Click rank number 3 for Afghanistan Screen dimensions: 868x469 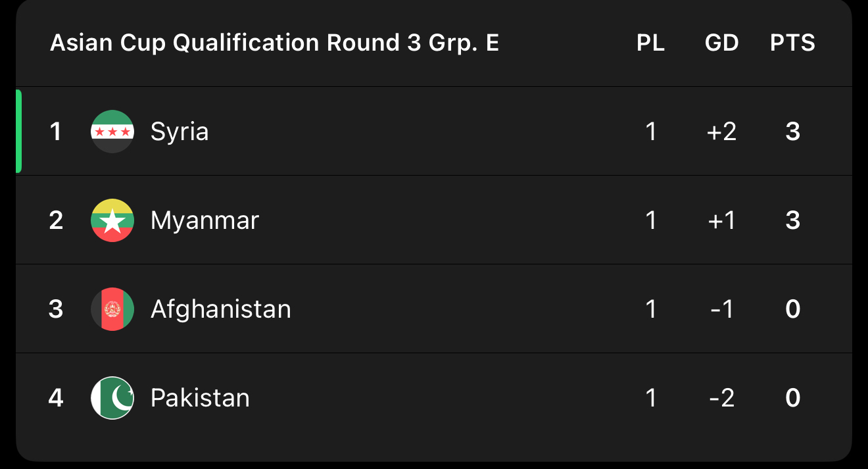point(56,309)
